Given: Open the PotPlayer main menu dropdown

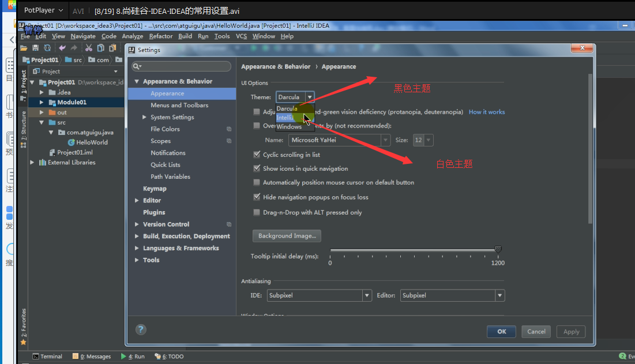Looking at the screenshot, I should click(x=43, y=10).
